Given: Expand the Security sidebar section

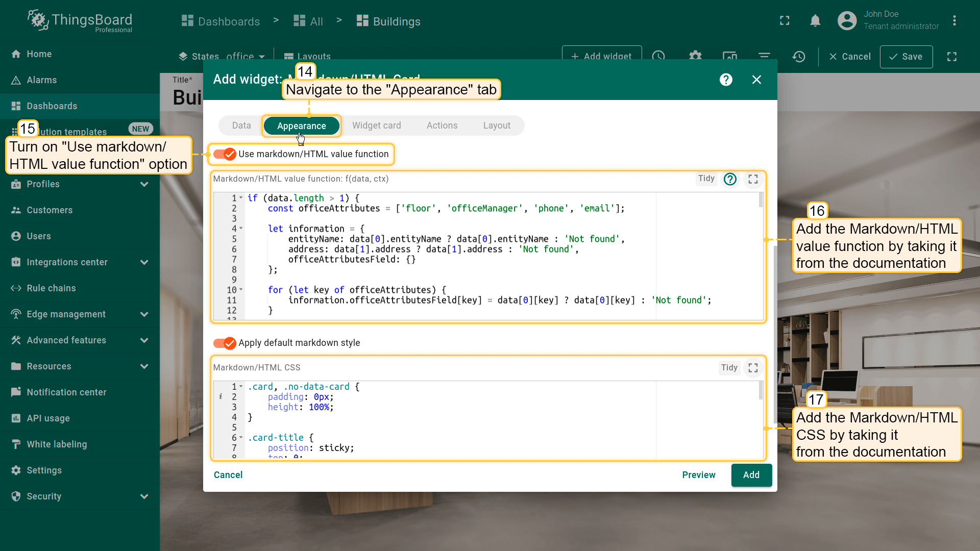Looking at the screenshot, I should click(x=144, y=496).
